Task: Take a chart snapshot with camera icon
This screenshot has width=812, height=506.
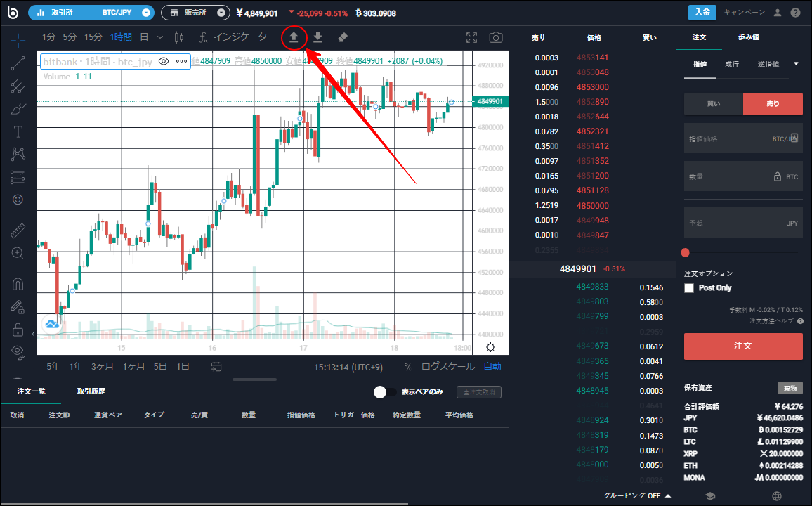Action: pos(496,37)
